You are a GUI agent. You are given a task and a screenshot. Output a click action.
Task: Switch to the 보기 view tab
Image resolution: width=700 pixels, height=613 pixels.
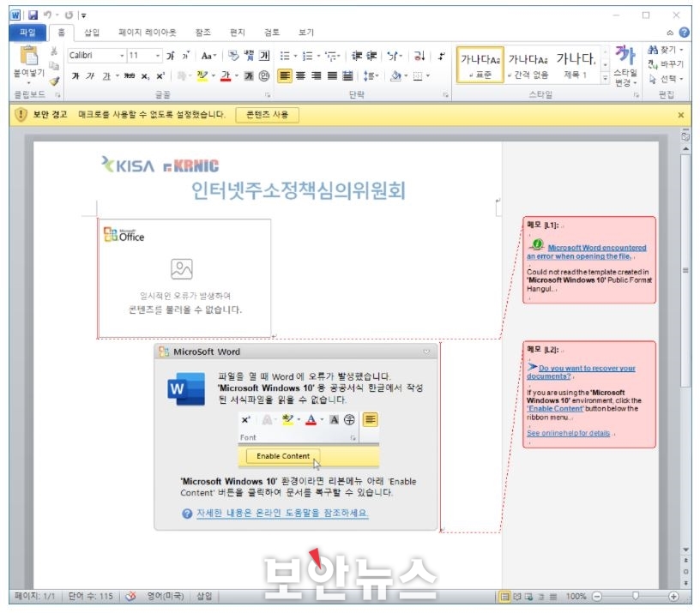(305, 32)
